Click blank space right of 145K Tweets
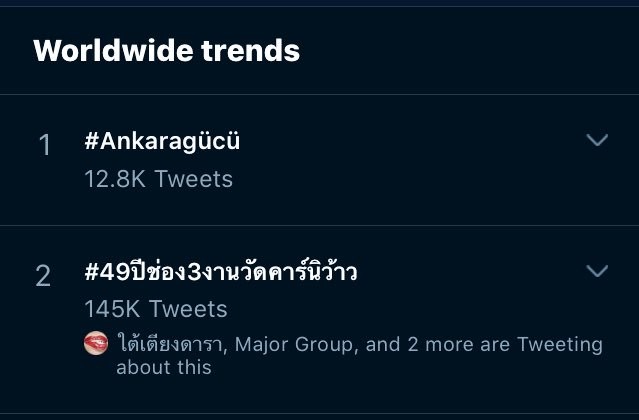The image size is (639, 420). coord(400,309)
